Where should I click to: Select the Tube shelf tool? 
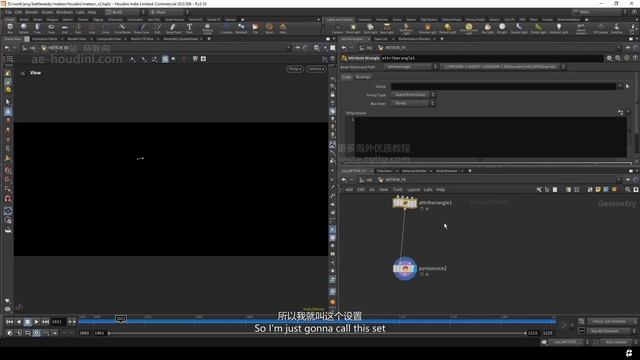click(37, 28)
